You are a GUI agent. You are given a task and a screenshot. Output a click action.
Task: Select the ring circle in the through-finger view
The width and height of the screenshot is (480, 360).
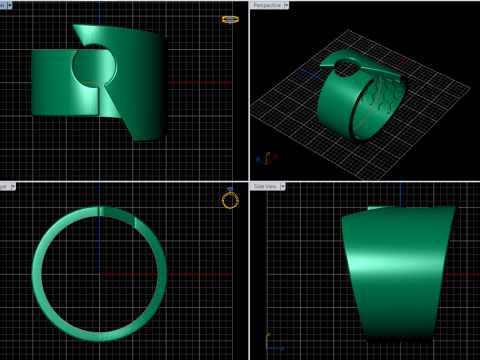click(x=99, y=274)
